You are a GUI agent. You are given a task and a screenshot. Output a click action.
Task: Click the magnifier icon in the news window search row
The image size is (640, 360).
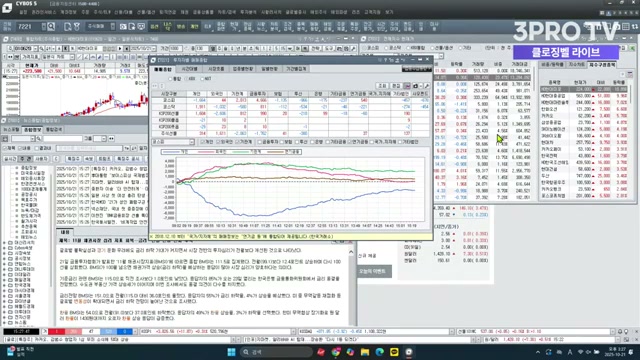(x=39, y=139)
